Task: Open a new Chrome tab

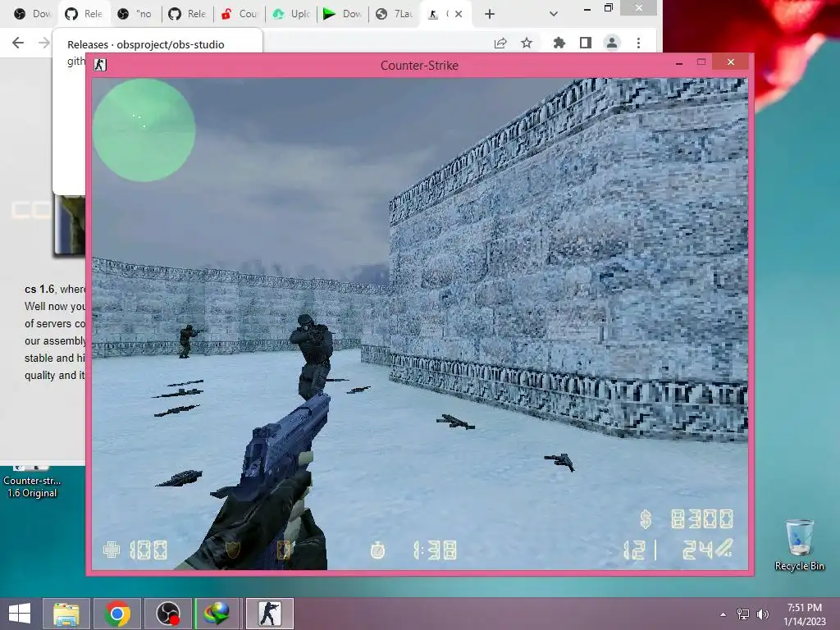Action: coord(489,14)
